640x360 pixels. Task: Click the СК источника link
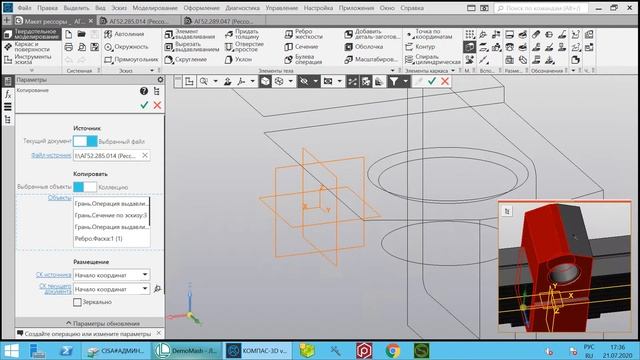[x=53, y=275]
